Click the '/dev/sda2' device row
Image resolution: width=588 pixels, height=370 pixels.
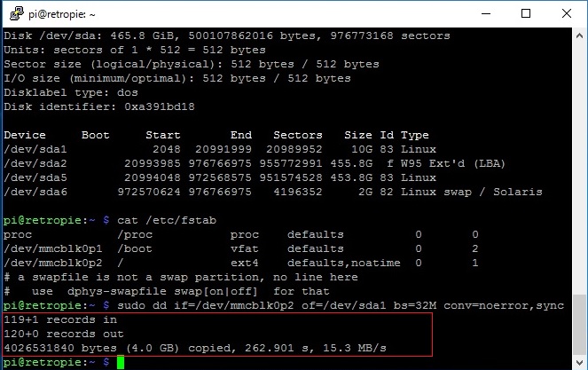[x=255, y=163]
